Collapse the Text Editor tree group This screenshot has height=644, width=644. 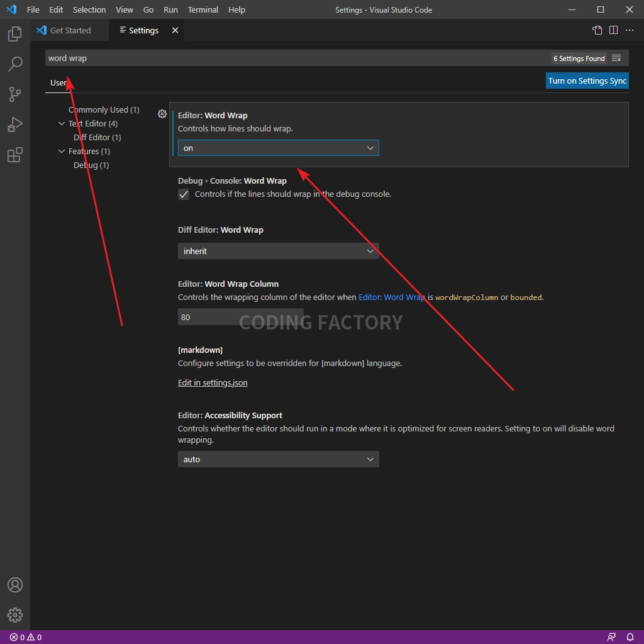click(x=62, y=124)
